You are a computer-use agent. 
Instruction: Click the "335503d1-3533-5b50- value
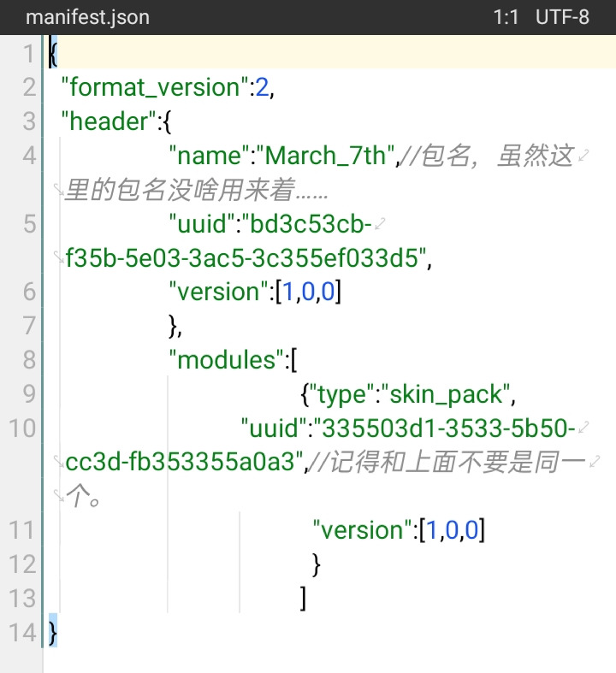coord(444,428)
